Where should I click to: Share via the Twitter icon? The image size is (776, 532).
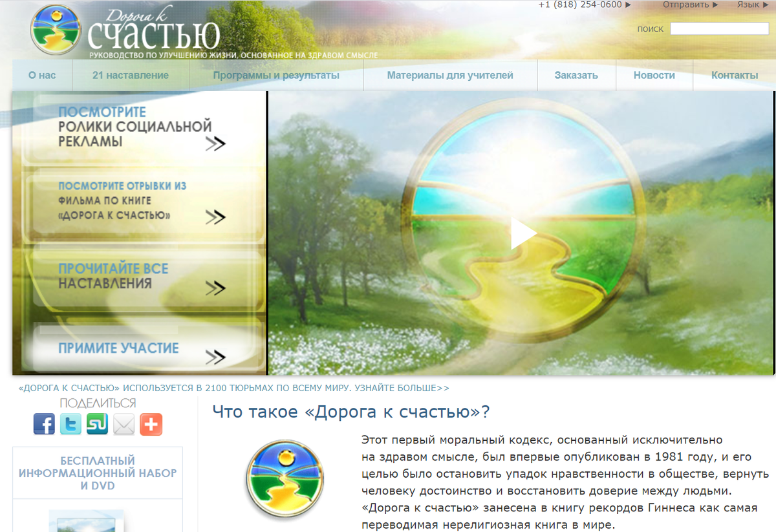pos(70,424)
